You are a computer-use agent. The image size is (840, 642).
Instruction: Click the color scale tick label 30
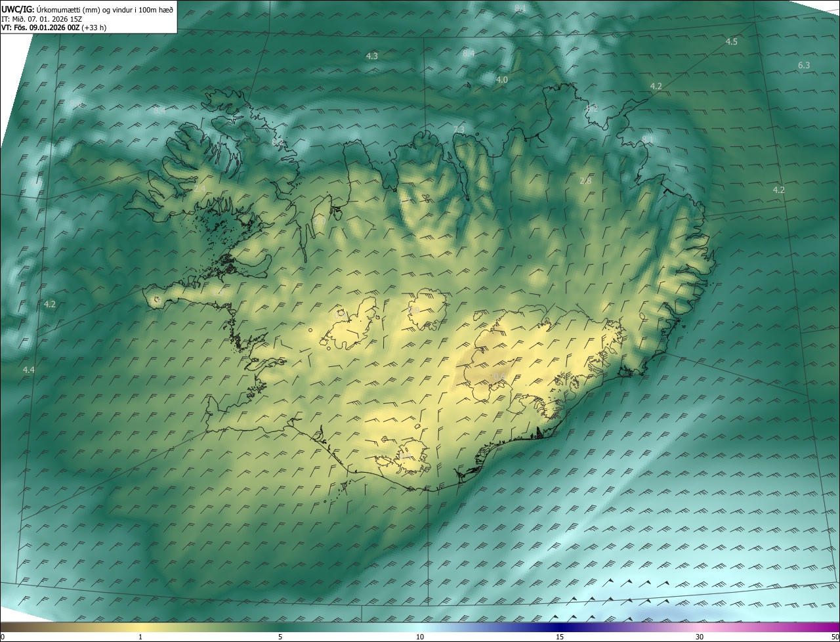700,637
